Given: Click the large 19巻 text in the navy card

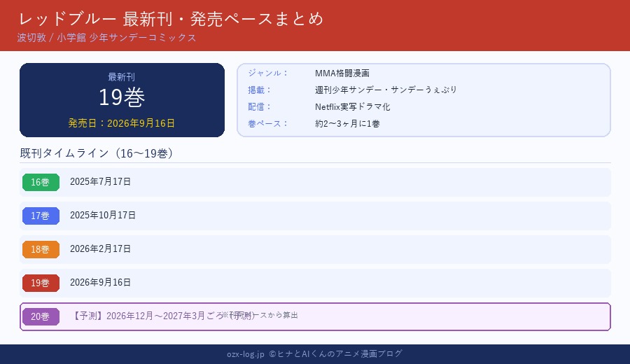Looking at the screenshot, I should pos(121,97).
